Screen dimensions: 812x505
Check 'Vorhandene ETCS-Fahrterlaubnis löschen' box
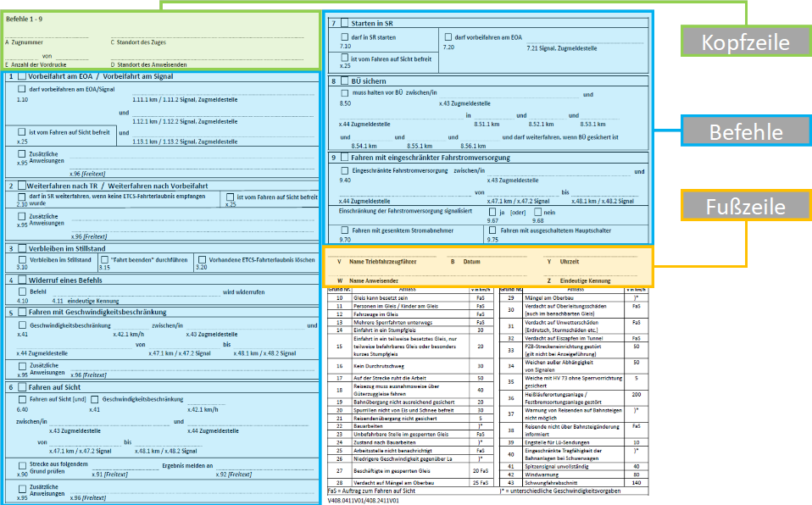pos(201,258)
